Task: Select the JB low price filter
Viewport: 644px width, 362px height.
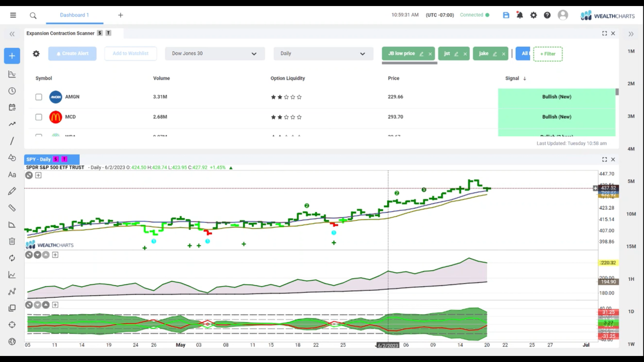Action: [x=401, y=54]
